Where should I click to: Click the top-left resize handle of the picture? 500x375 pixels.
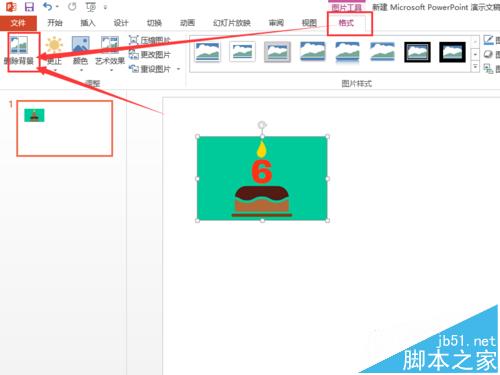pos(197,136)
